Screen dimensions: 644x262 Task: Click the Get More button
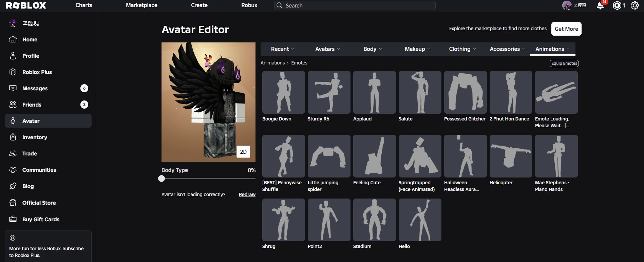566,29
